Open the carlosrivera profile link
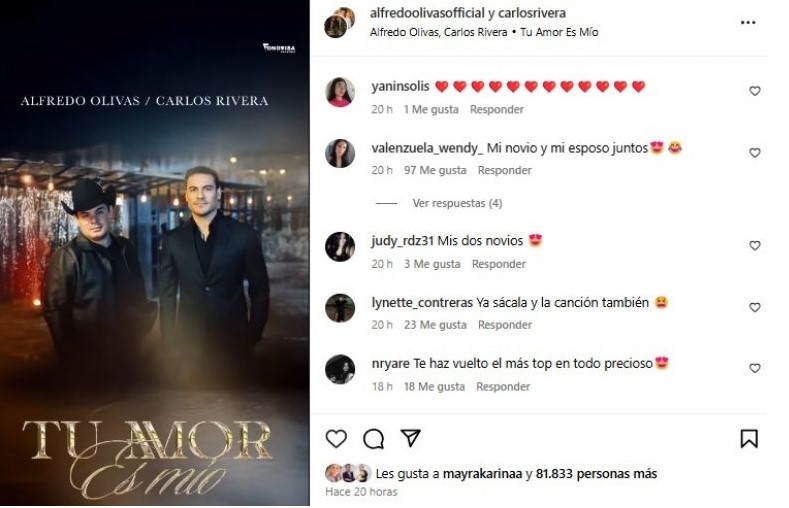 [x=532, y=13]
